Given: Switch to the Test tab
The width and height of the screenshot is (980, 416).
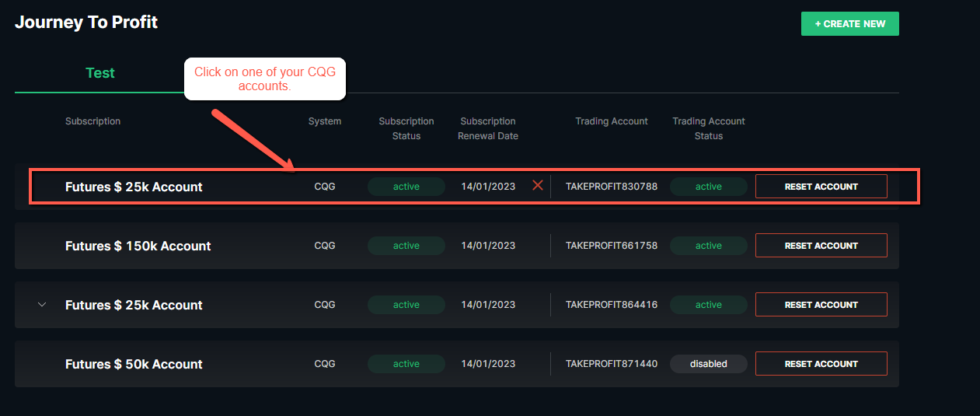Looking at the screenshot, I should (99, 73).
